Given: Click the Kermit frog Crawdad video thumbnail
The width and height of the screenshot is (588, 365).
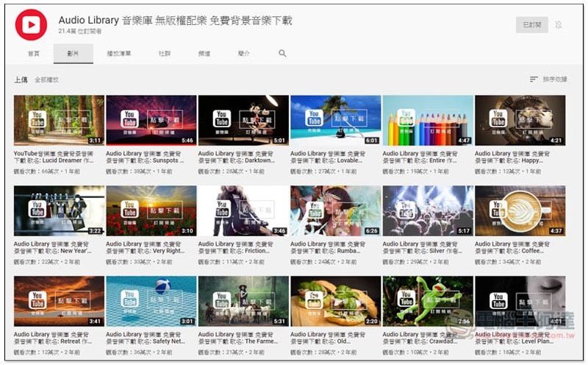Looking at the screenshot, I should (x=428, y=301).
